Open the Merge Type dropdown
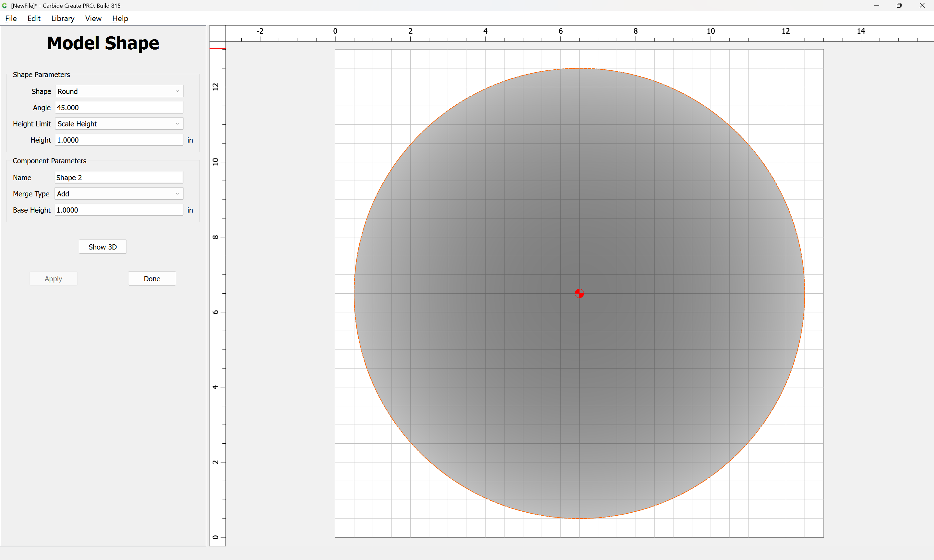934x560 pixels. 119,193
